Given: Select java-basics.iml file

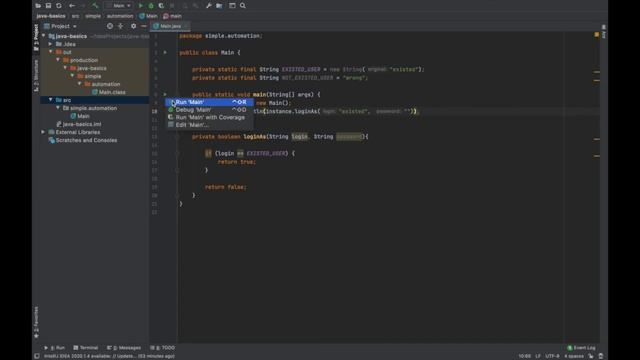Looking at the screenshot, I should tap(78, 124).
